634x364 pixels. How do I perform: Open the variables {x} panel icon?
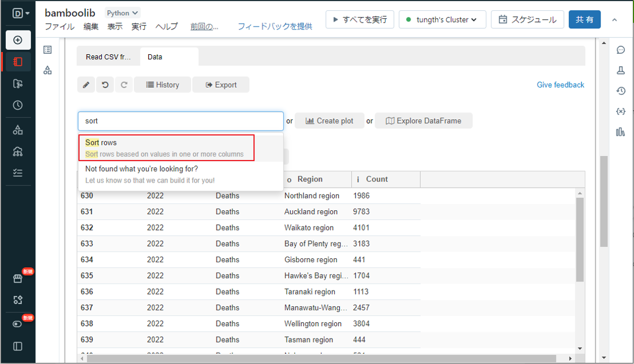point(620,111)
